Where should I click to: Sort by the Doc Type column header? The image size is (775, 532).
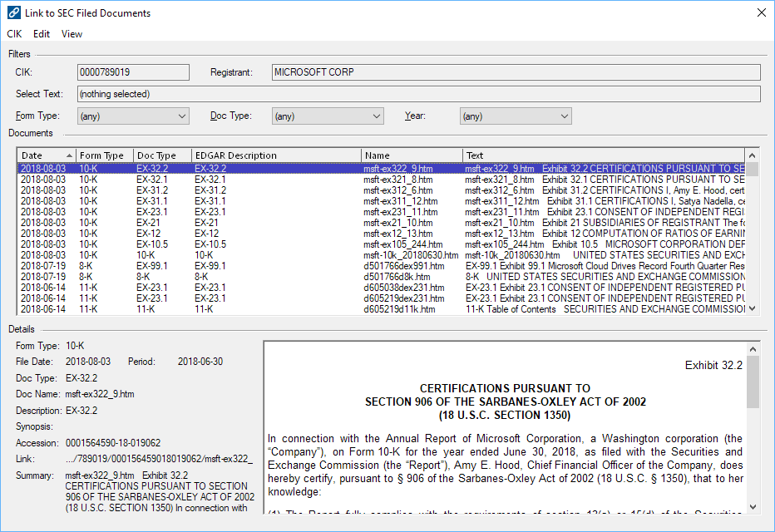163,155
